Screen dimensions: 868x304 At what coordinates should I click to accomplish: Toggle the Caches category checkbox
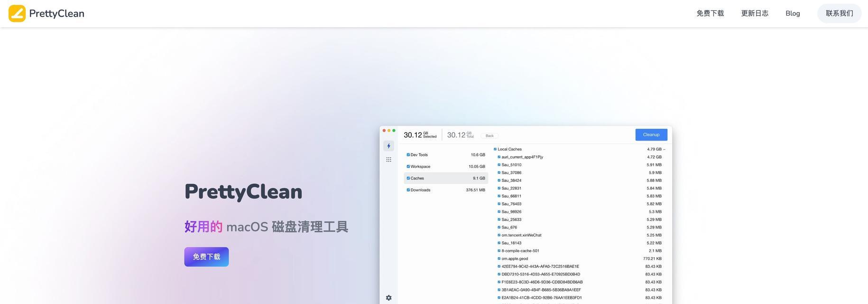click(408, 178)
